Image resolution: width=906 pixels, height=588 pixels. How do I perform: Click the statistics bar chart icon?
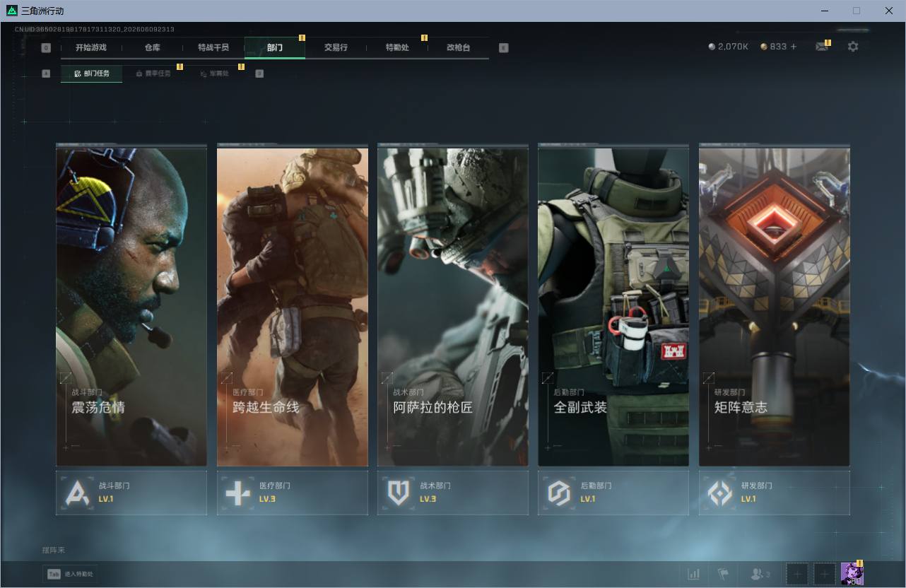[x=694, y=574]
